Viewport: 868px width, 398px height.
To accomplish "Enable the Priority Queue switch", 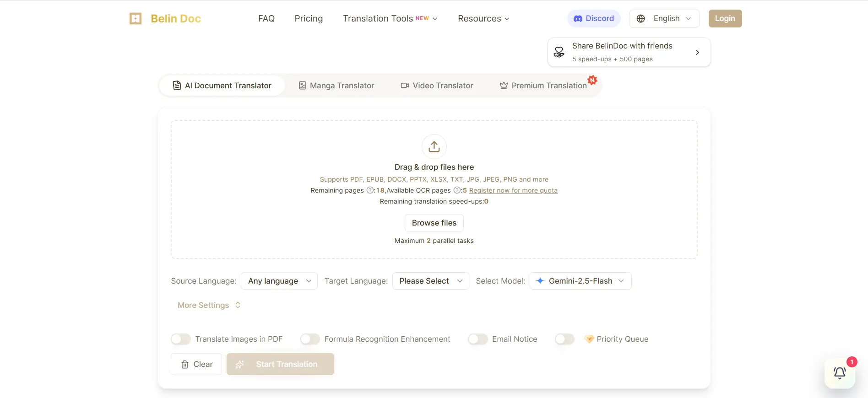I will pyautogui.click(x=564, y=339).
